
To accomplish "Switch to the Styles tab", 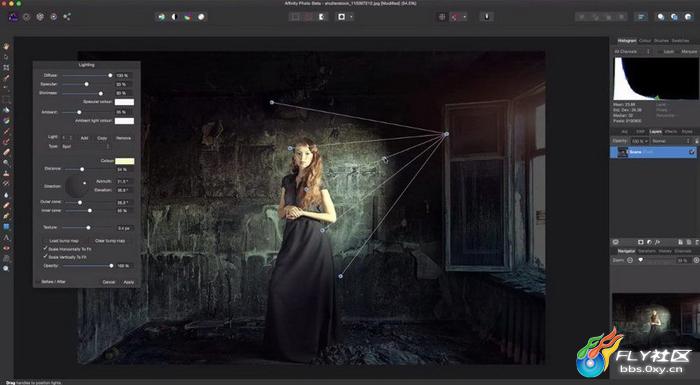I will 687,132.
